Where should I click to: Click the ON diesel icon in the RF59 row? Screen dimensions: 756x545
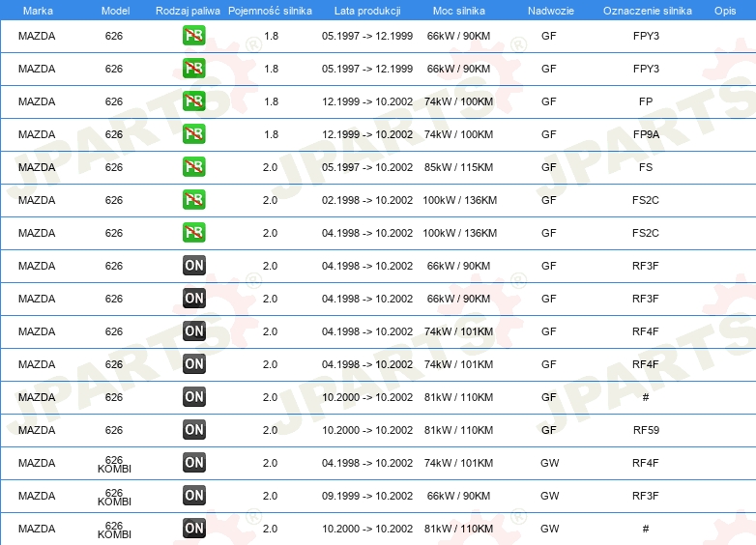click(193, 429)
